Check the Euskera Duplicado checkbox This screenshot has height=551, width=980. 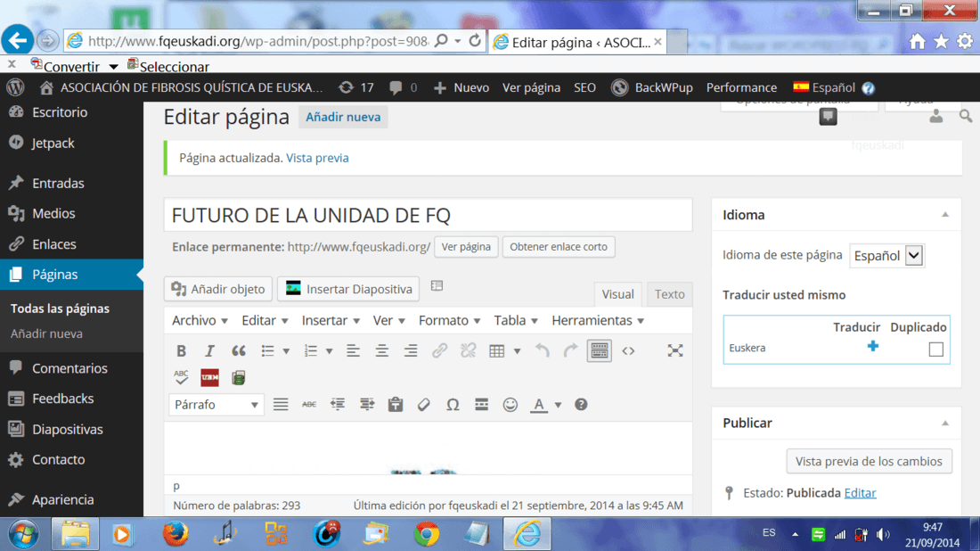[935, 349]
